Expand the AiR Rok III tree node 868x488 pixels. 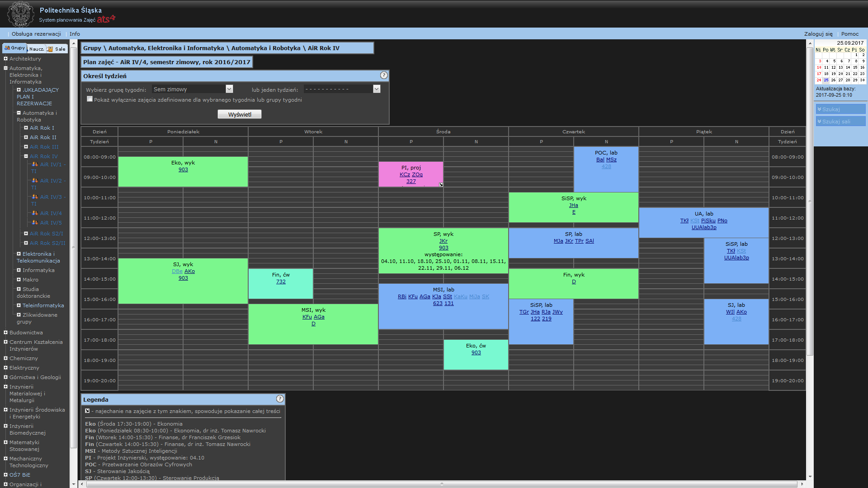[x=26, y=147]
